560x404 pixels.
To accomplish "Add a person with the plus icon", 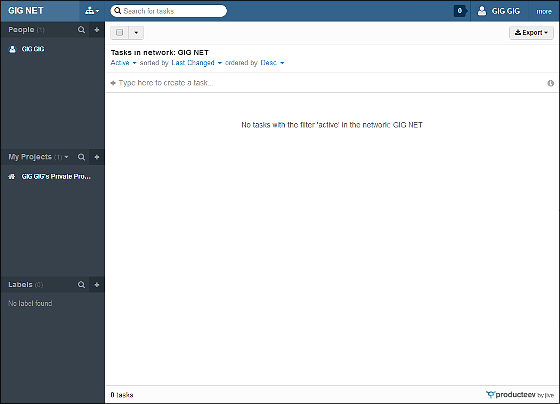I will (x=97, y=30).
